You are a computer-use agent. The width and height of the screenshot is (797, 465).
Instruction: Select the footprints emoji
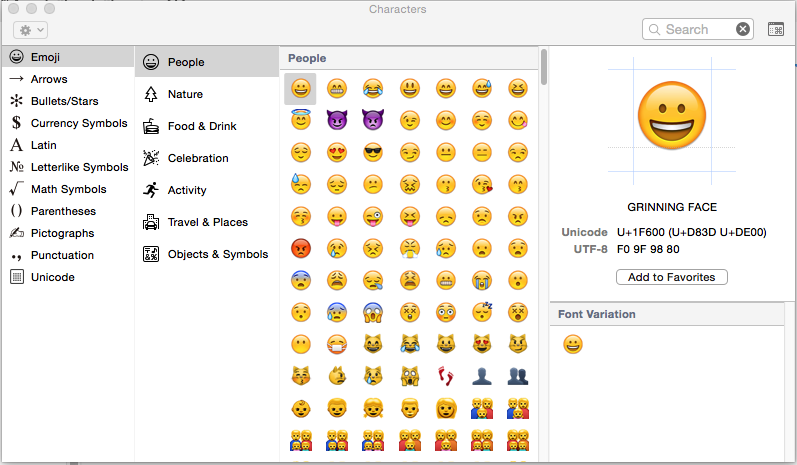(446, 377)
